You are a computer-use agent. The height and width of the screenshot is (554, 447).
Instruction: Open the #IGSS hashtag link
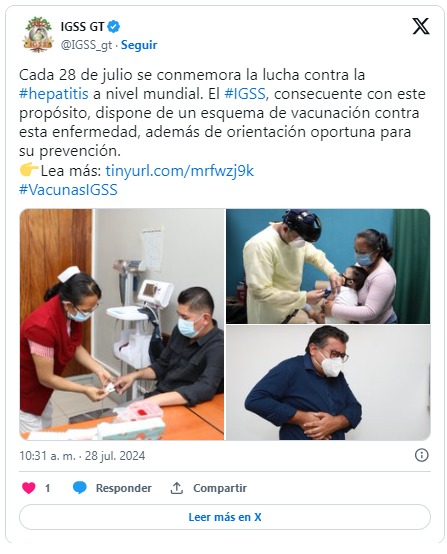(245, 94)
